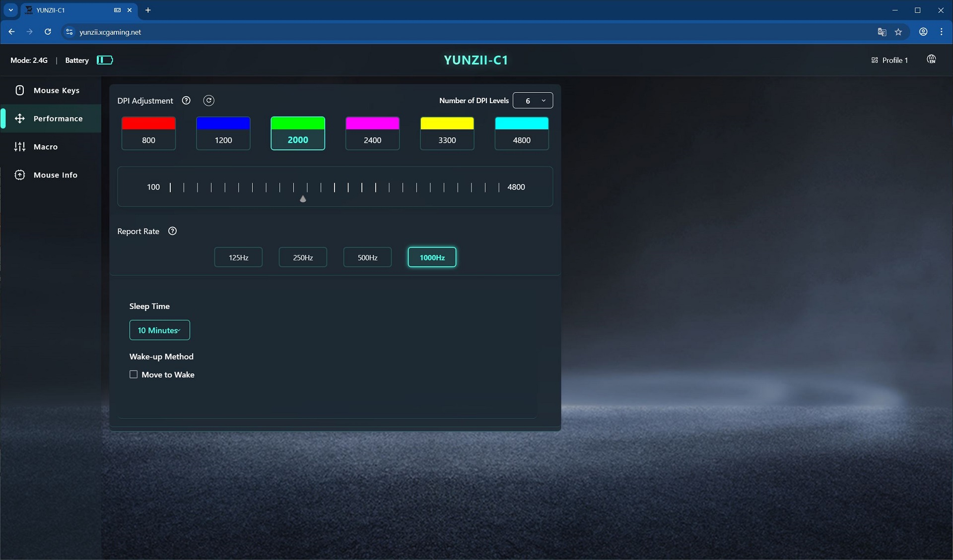The width and height of the screenshot is (953, 560).
Task: Select the 125Hz report rate option
Action: [238, 257]
